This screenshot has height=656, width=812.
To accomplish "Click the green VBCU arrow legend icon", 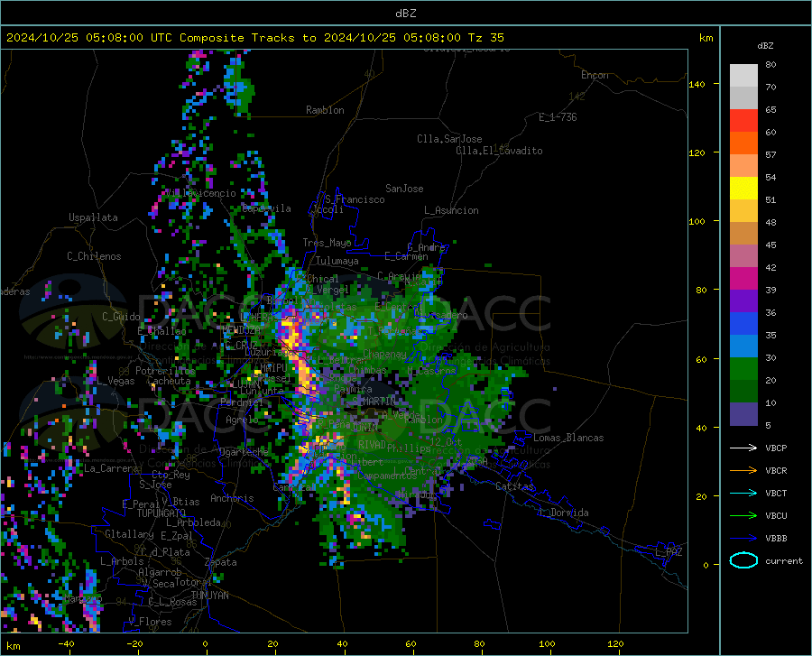I will pyautogui.click(x=743, y=515).
